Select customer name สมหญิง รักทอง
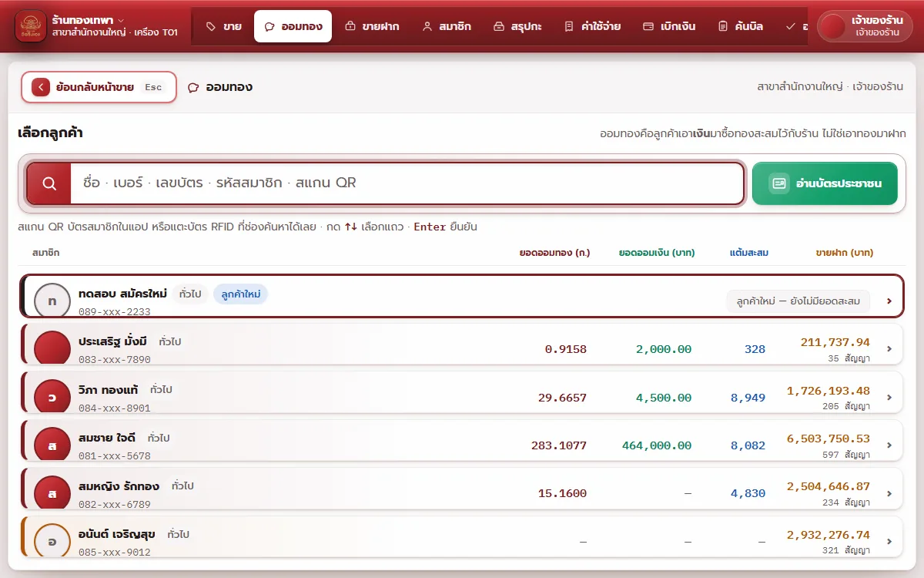Viewport: 924px width, 578px height. coord(119,486)
